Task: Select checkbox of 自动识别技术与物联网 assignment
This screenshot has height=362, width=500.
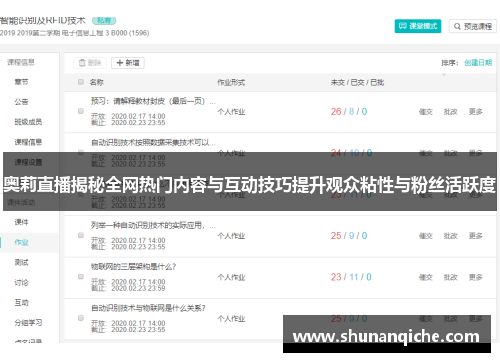Action: pos(81,318)
